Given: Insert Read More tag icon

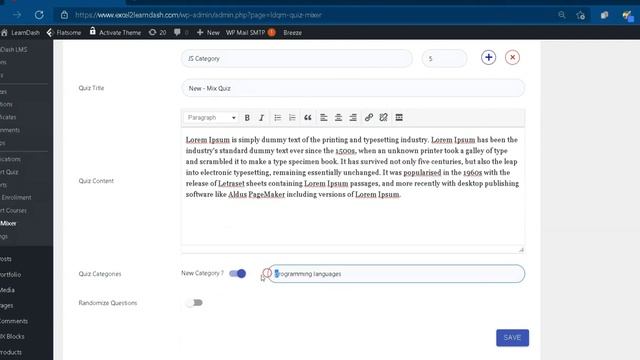Looking at the screenshot, I should click(399, 118).
